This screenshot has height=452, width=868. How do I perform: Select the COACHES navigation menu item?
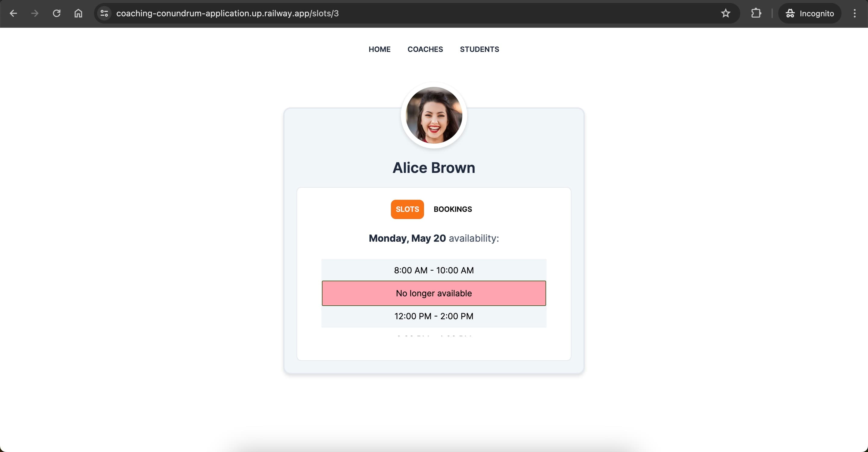(425, 49)
